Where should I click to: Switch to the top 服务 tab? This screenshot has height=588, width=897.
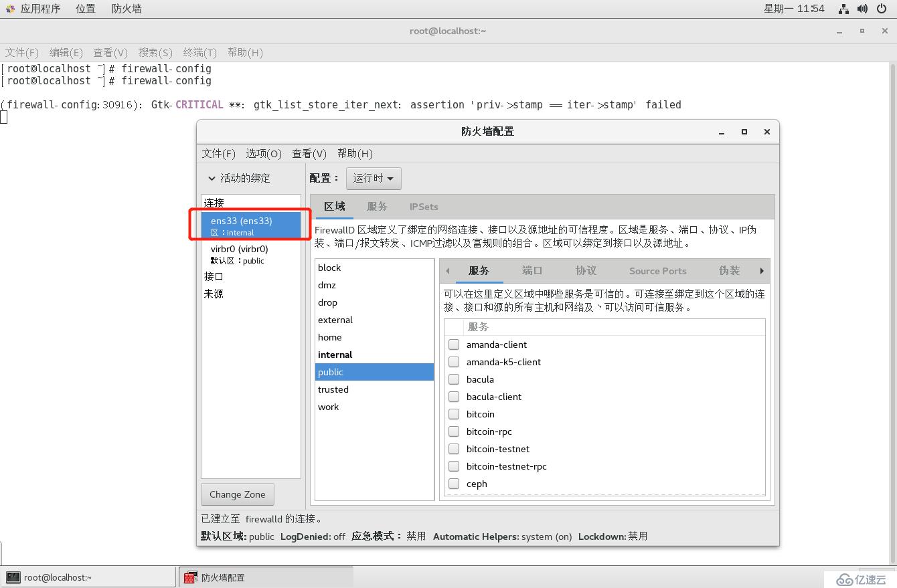click(377, 207)
